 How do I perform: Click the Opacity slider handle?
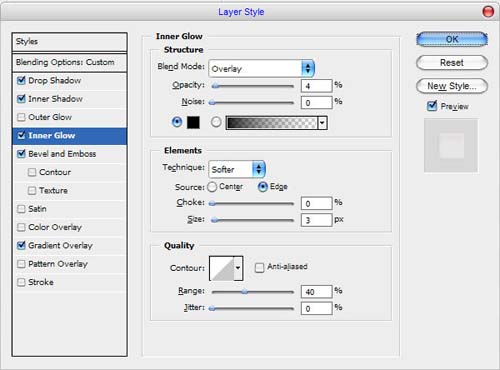[216, 86]
